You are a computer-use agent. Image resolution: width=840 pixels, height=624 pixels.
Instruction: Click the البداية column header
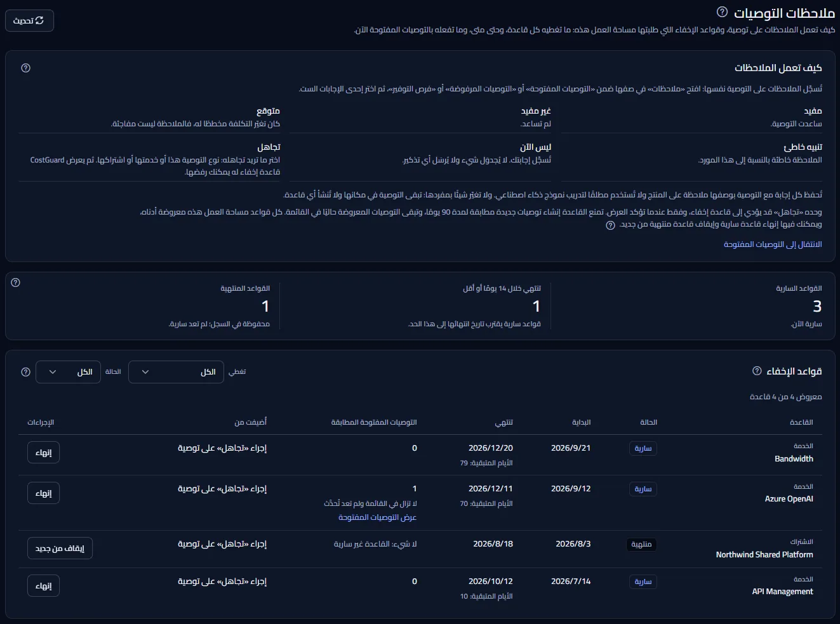pos(581,422)
